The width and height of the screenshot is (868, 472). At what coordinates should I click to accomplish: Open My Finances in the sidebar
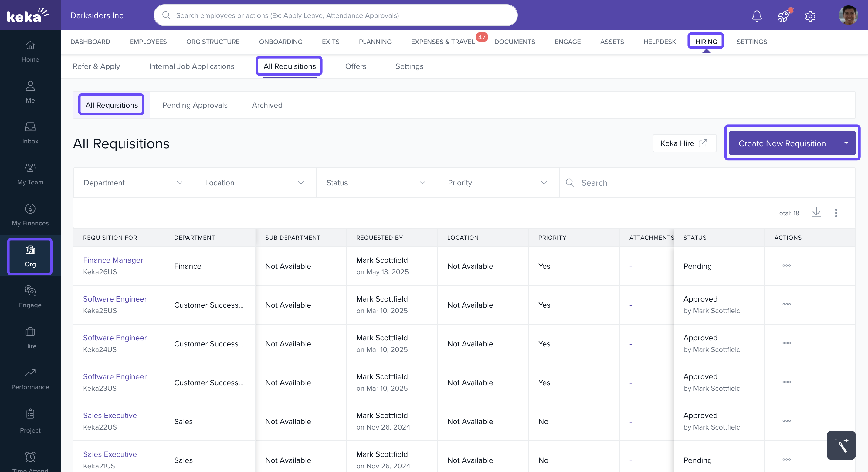(x=30, y=215)
